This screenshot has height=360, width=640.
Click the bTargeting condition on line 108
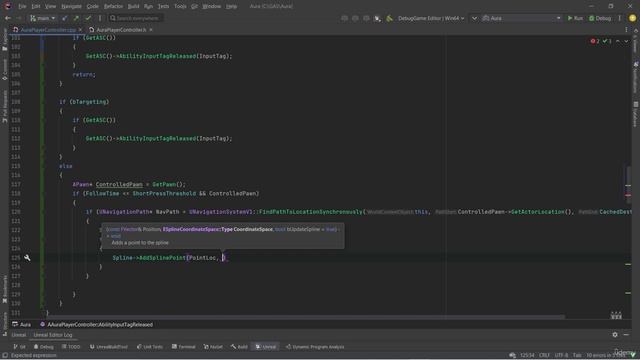click(89, 102)
